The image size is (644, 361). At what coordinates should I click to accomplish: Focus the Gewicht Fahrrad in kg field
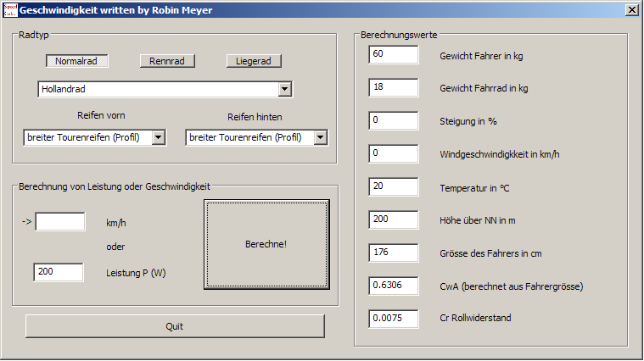394,88
